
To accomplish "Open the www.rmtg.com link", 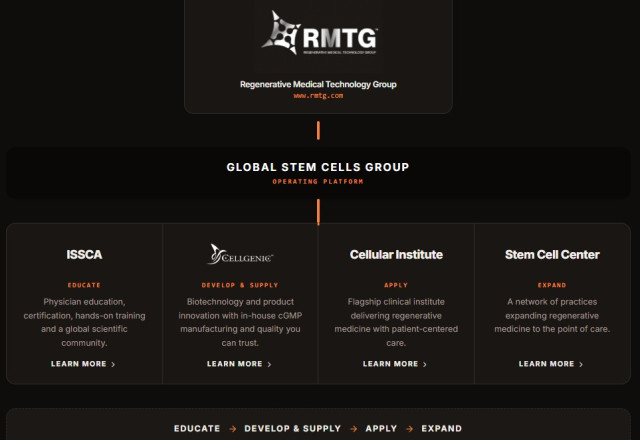I will click(x=318, y=96).
